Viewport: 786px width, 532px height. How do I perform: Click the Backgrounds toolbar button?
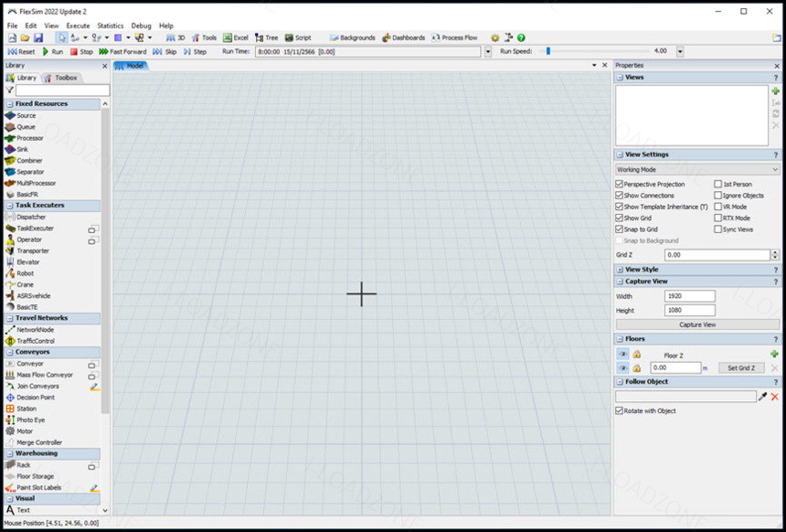coord(353,37)
